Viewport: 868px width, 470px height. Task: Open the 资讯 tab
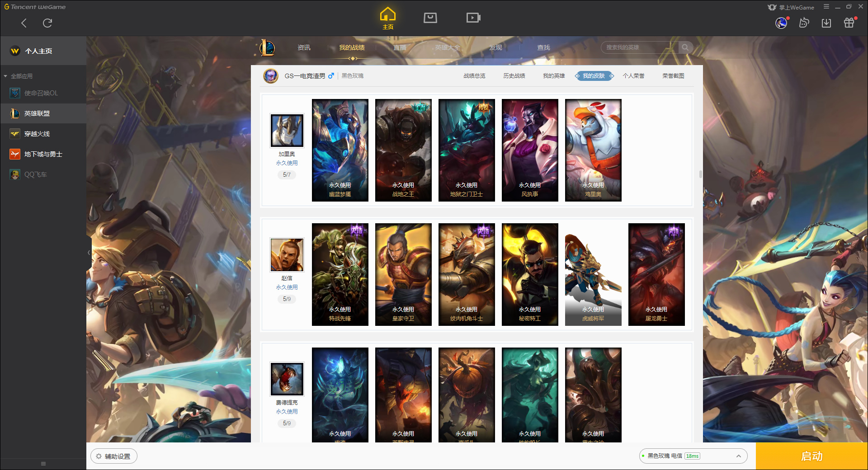point(304,47)
